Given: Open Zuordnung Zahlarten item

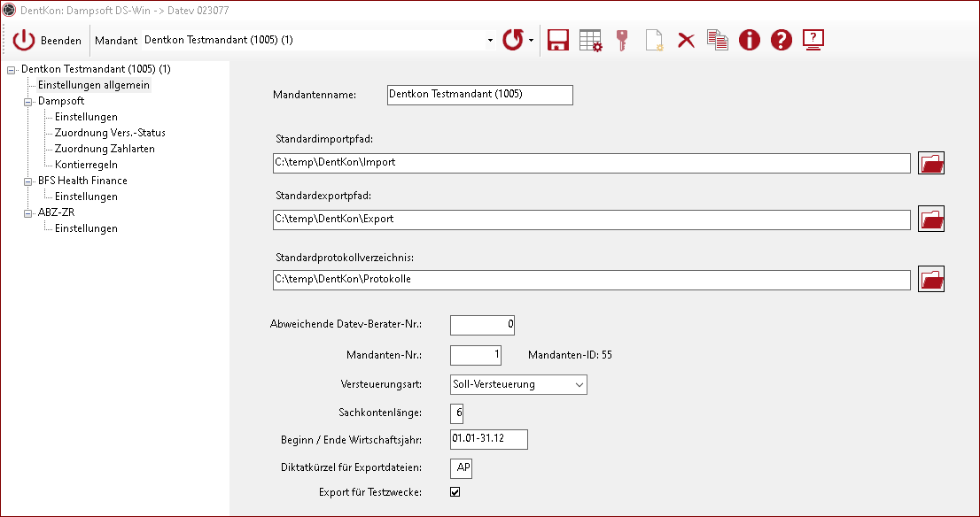Looking at the screenshot, I should pos(105,149).
